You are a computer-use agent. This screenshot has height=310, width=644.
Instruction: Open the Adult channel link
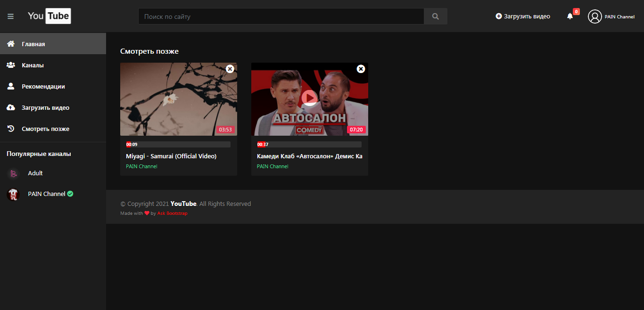[x=35, y=173]
